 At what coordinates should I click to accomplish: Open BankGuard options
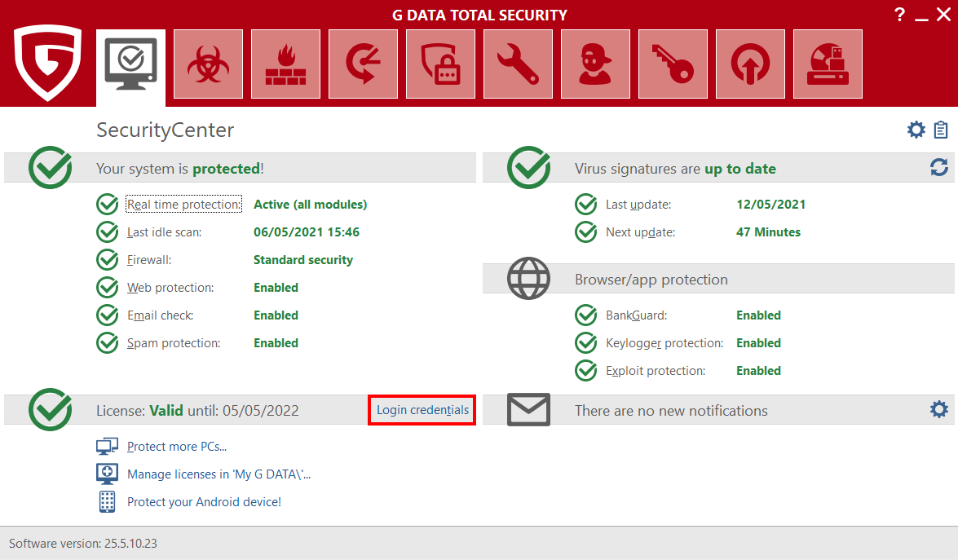tap(637, 315)
